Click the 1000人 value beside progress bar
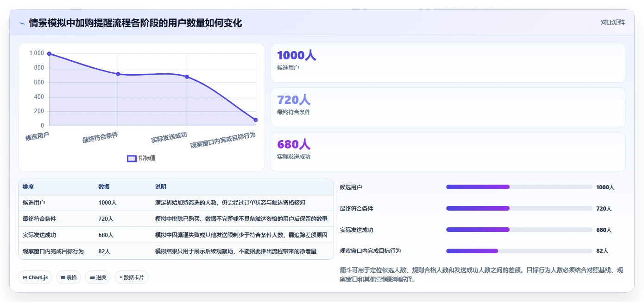This screenshot has height=302, width=644. [605, 187]
